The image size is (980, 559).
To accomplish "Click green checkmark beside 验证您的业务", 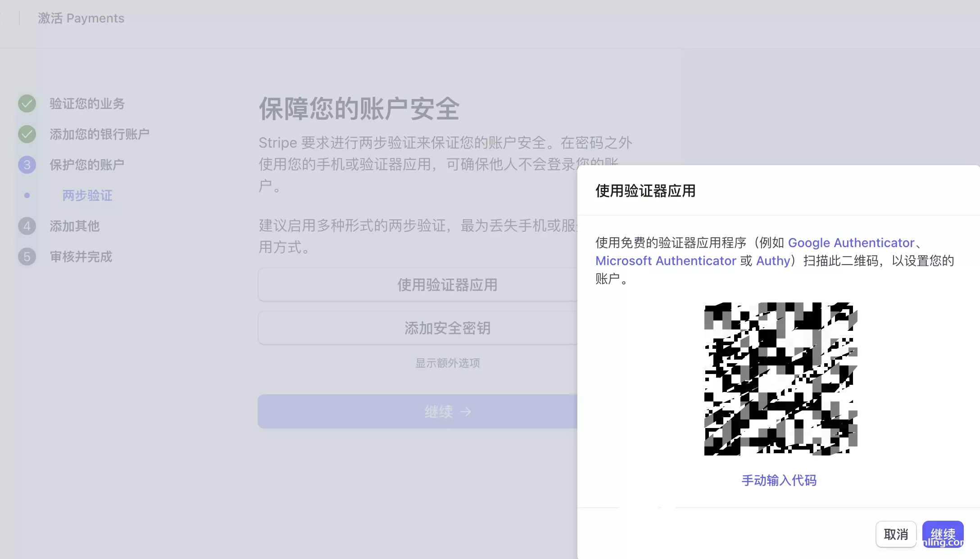I will tap(27, 104).
